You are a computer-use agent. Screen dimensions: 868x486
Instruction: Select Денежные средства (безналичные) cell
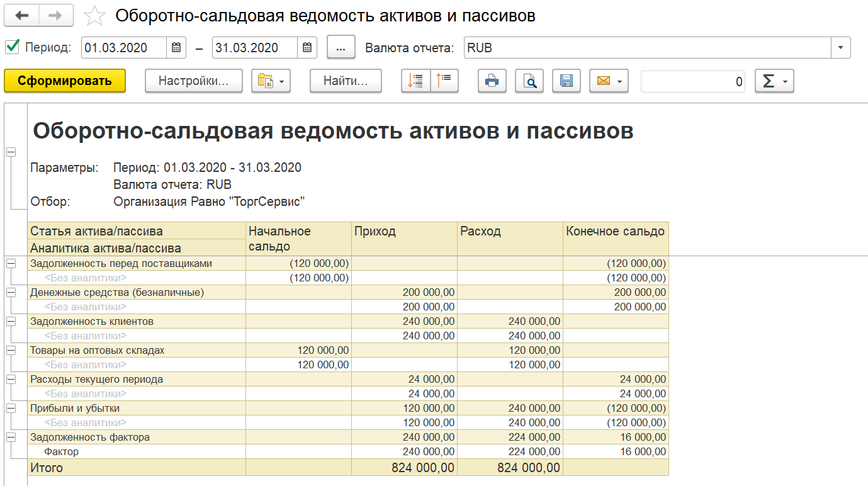137,292
